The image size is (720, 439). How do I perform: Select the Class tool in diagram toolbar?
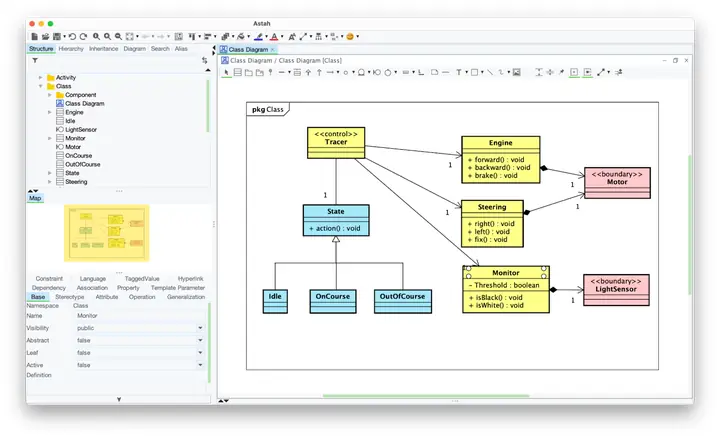click(x=237, y=72)
